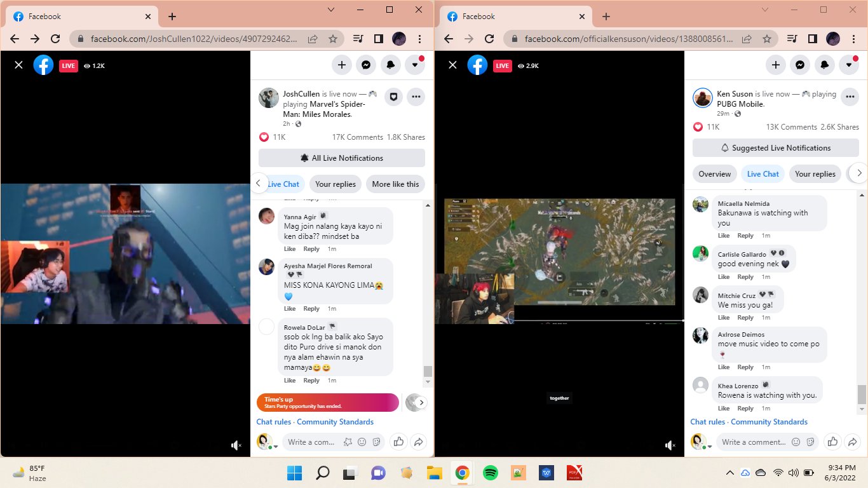Screen dimensions: 868x488
Task: Select Your replies tab in Ken Suson window
Action: 815,173
